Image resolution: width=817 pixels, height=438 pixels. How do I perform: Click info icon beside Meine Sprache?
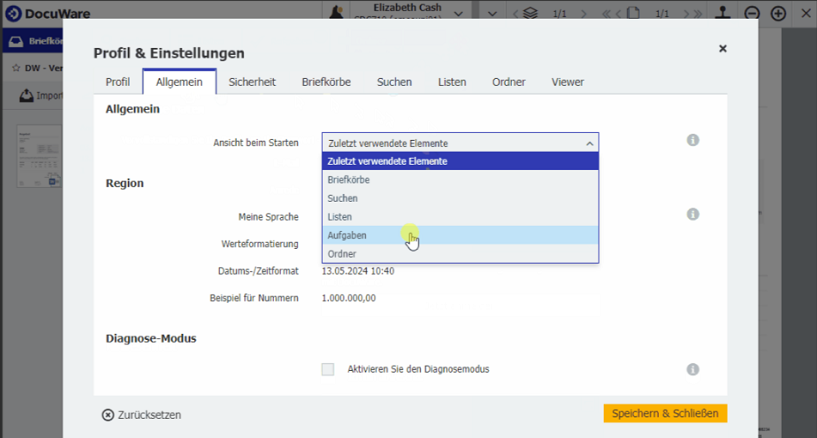click(x=692, y=214)
